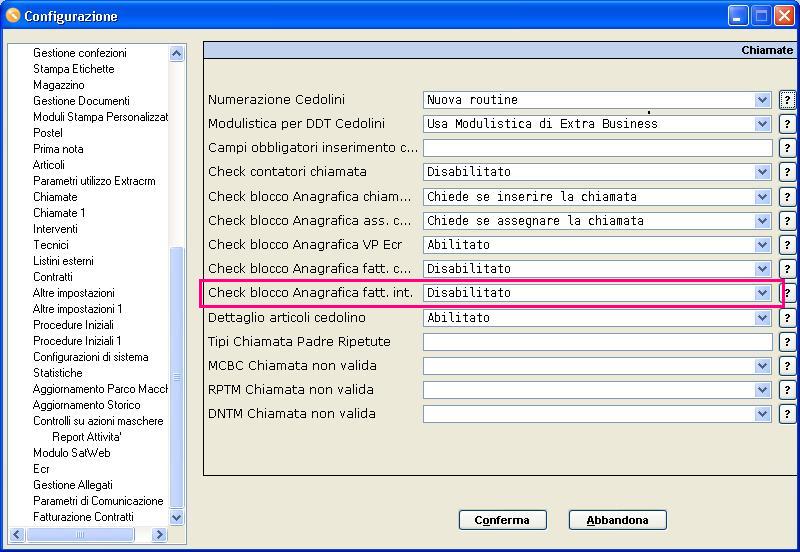The image size is (800, 552).
Task: Select Postel in the tree
Action: 47,133
